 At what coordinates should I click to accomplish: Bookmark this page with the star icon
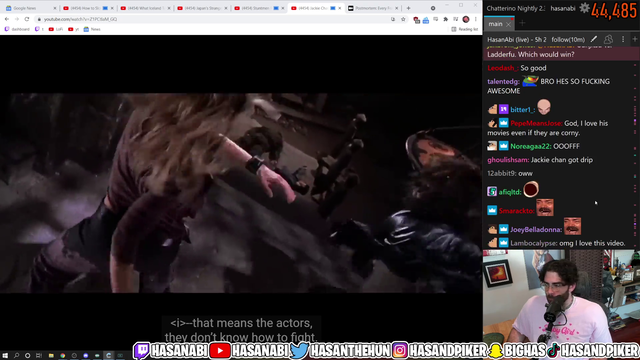(x=403, y=19)
